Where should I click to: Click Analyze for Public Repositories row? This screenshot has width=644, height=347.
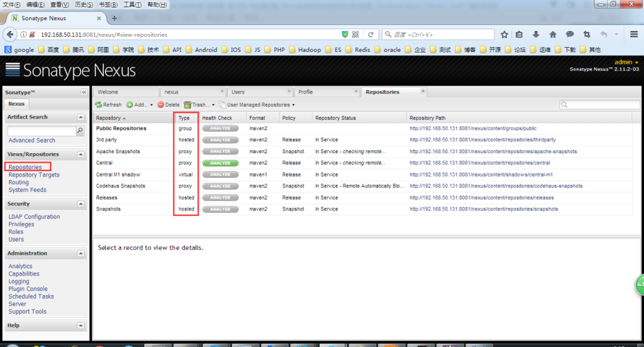(220, 128)
